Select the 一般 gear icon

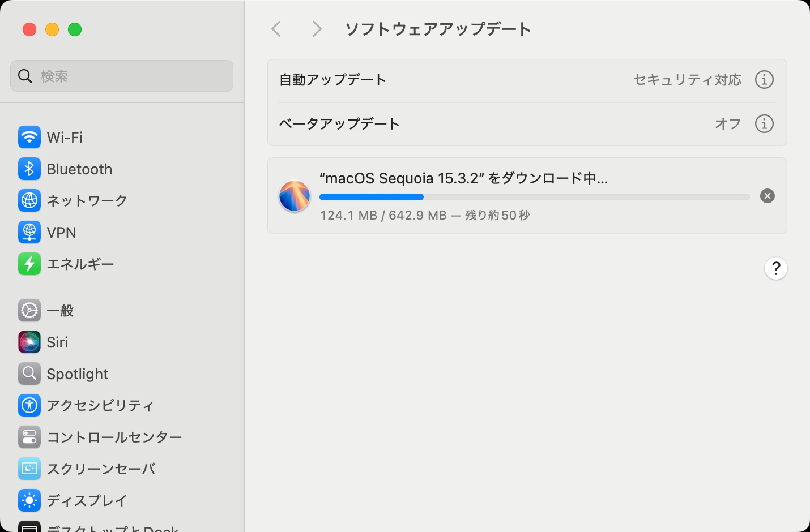point(29,310)
